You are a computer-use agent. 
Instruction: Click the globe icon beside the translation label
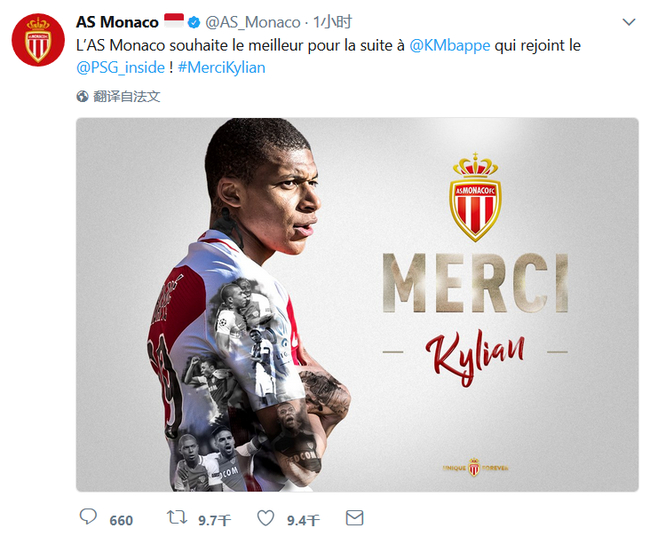[83, 97]
